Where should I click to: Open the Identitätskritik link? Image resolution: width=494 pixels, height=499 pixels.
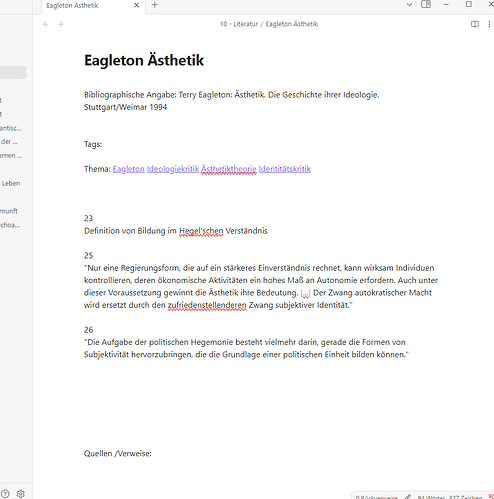pyautogui.click(x=285, y=169)
